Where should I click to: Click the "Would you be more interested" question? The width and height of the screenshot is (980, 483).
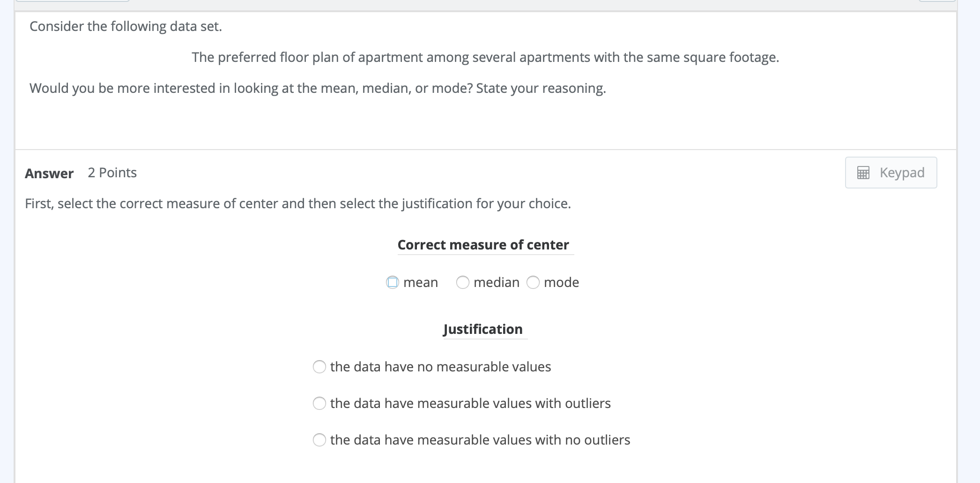[x=318, y=88]
